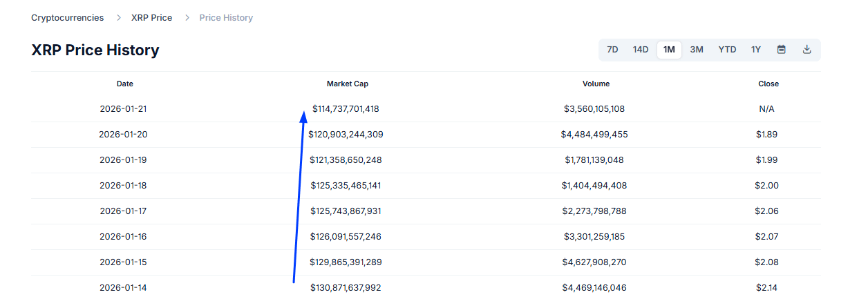Click the $2.08 close price

[767, 262]
